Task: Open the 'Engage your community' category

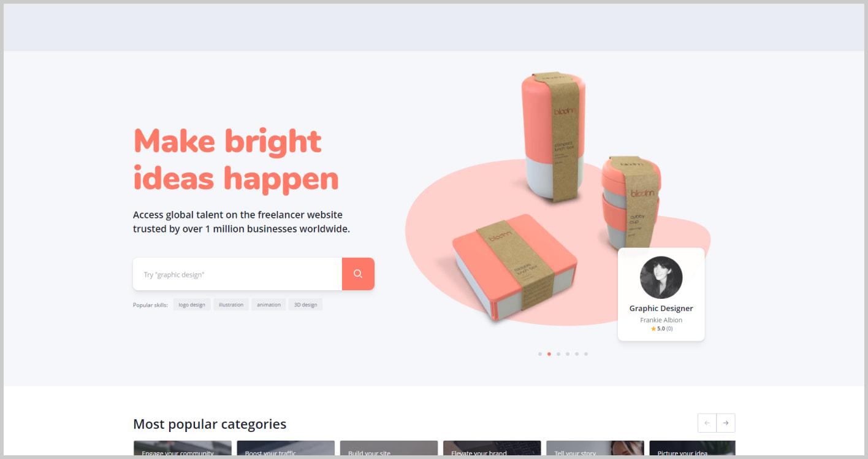Action: (x=183, y=448)
